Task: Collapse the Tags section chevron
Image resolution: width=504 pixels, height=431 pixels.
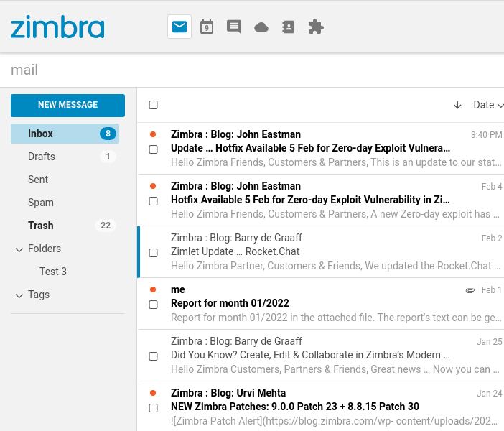Action: click(x=19, y=295)
